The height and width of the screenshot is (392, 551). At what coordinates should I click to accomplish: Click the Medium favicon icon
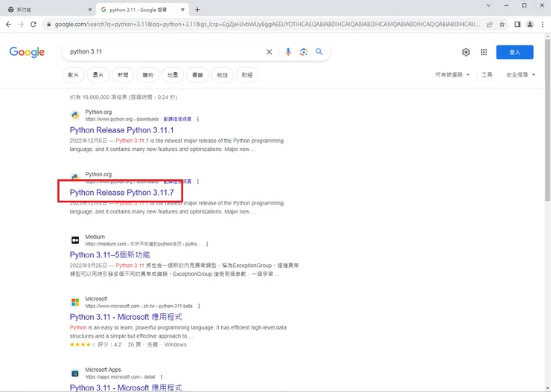[75, 240]
